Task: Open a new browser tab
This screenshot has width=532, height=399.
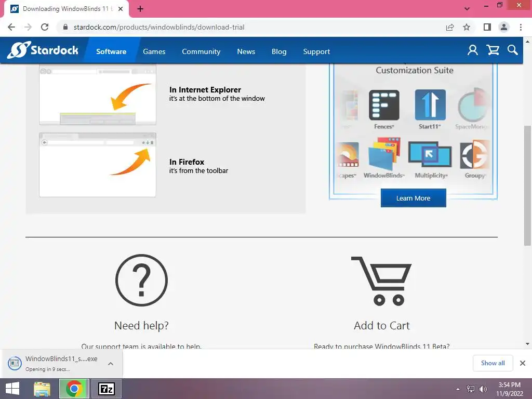Action: tap(140, 9)
